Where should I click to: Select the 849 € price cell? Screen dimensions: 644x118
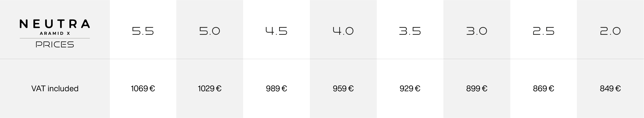(x=610, y=89)
